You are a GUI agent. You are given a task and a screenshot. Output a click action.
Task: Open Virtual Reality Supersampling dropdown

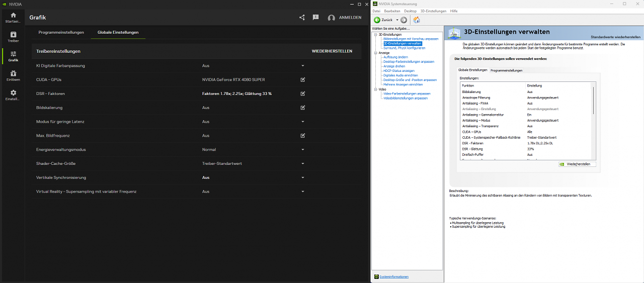click(303, 192)
